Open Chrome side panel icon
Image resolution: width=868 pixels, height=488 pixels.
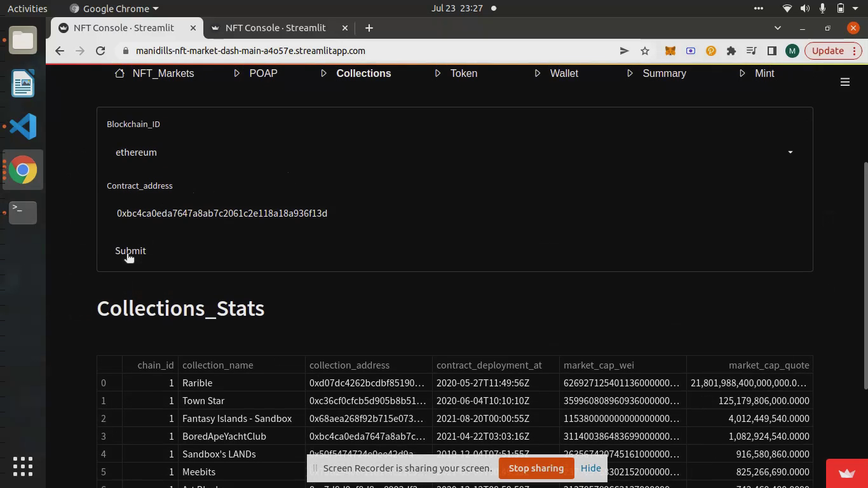pyautogui.click(x=772, y=51)
